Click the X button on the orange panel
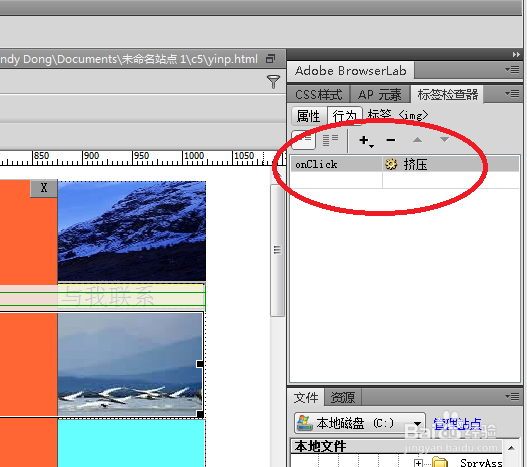This screenshot has width=527, height=467. tap(44, 188)
